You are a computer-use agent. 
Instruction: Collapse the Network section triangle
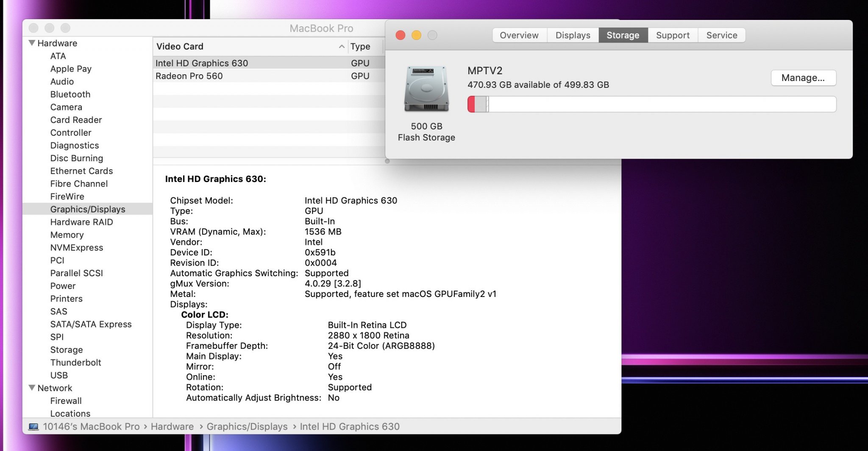[32, 388]
